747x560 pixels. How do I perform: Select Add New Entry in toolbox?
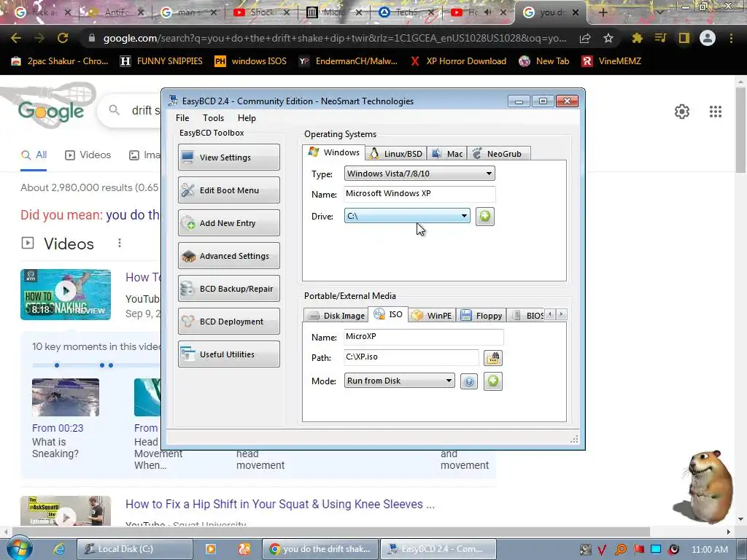tap(228, 223)
